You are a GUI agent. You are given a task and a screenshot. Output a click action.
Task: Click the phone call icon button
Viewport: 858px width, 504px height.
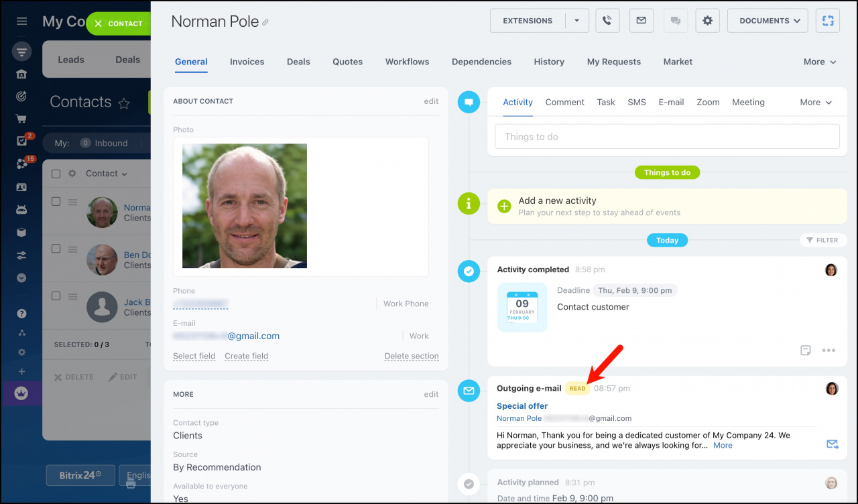(x=607, y=21)
